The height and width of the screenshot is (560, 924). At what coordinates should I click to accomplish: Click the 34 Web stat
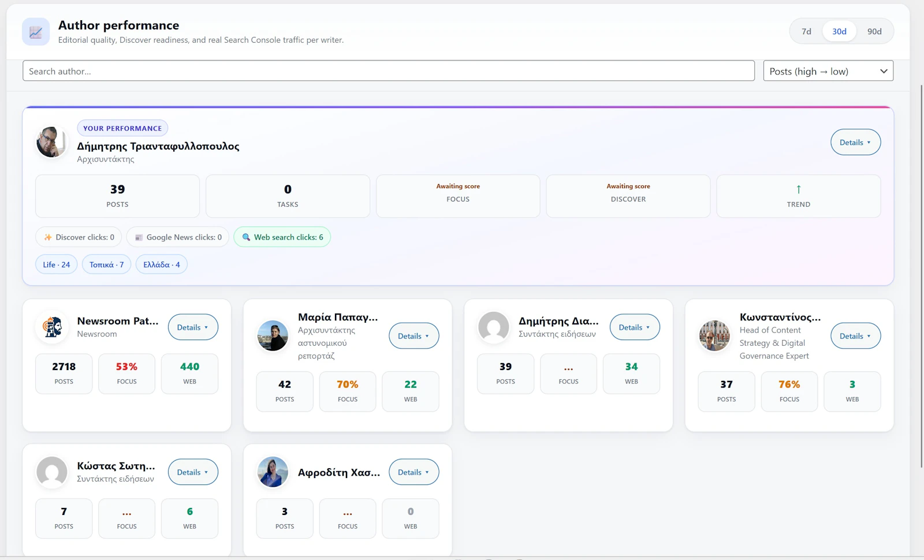pyautogui.click(x=631, y=374)
